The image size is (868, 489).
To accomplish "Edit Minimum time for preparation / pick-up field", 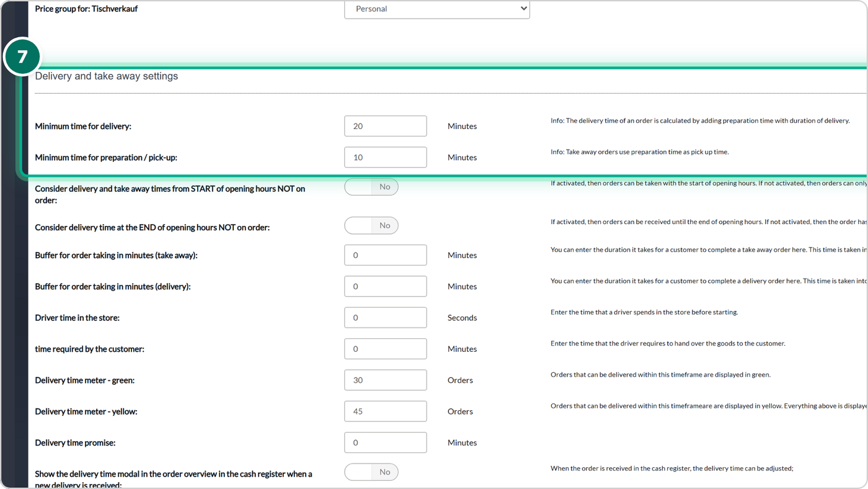I will click(x=386, y=157).
